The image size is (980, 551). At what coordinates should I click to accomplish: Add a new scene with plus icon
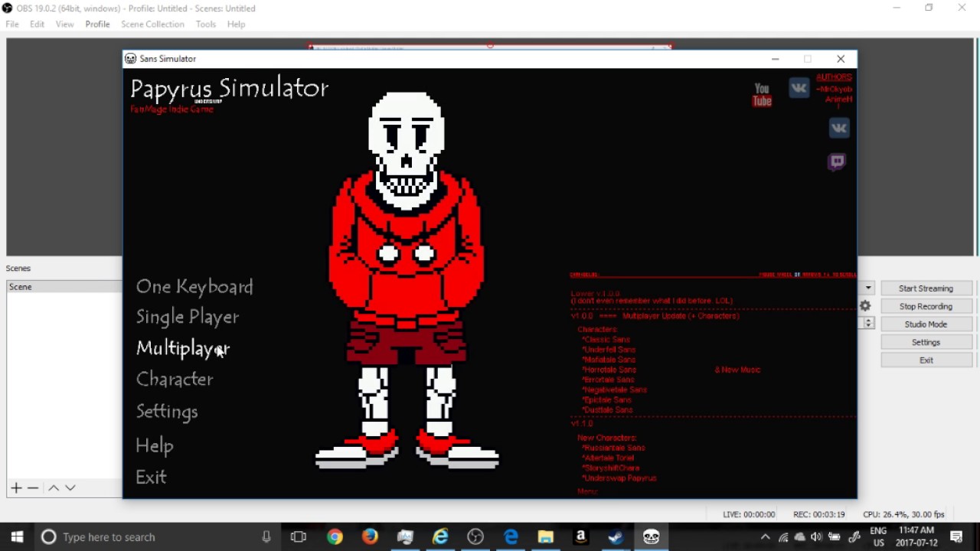coord(16,487)
